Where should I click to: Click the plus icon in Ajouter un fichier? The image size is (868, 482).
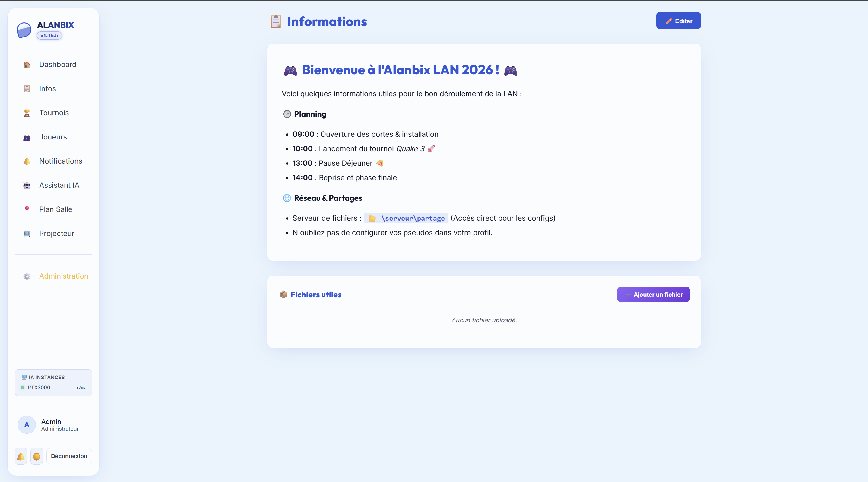tap(628, 295)
